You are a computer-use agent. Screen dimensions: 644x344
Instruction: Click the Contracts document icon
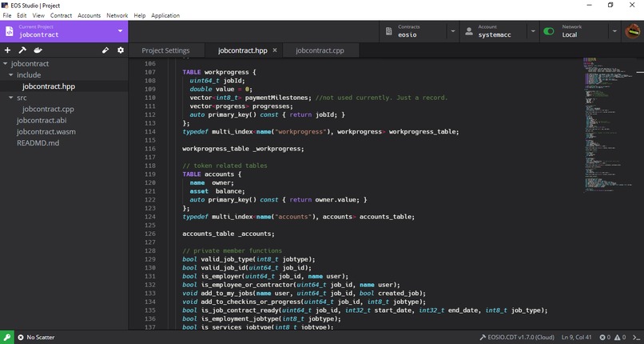[388, 31]
